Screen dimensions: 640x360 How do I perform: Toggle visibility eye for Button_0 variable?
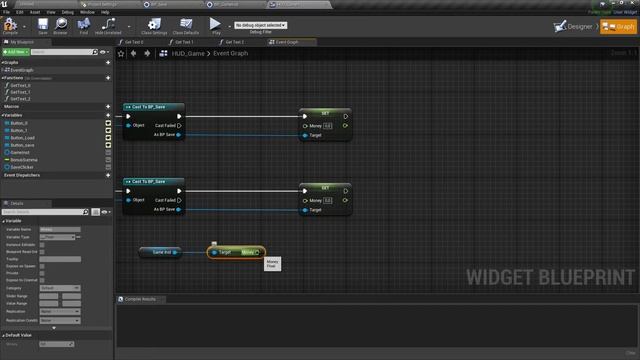(x=108, y=123)
